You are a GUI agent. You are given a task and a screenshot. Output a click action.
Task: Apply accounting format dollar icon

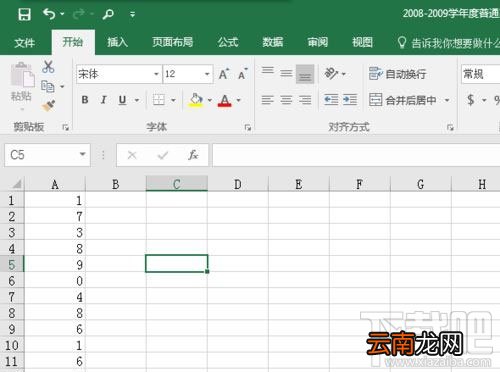471,100
